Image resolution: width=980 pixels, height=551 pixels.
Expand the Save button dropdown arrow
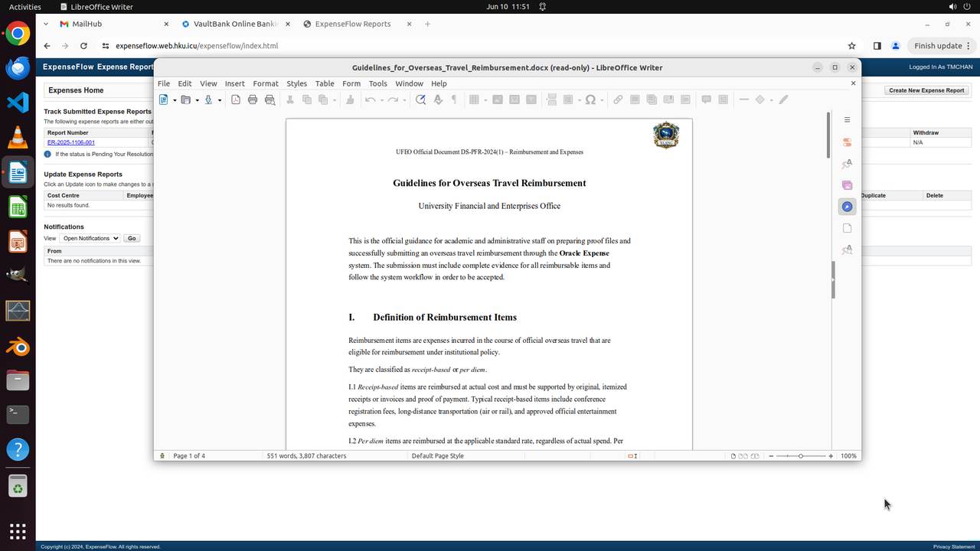[220, 100]
